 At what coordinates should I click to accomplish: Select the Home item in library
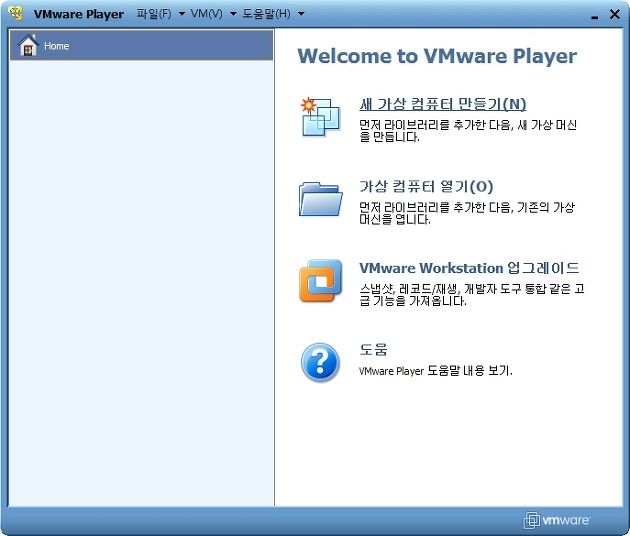(x=141, y=45)
